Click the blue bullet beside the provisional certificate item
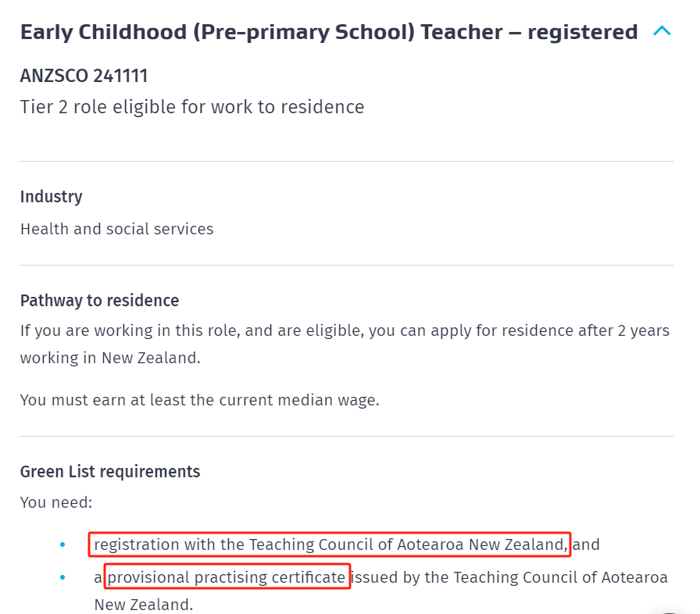This screenshot has width=700, height=614. (x=62, y=577)
